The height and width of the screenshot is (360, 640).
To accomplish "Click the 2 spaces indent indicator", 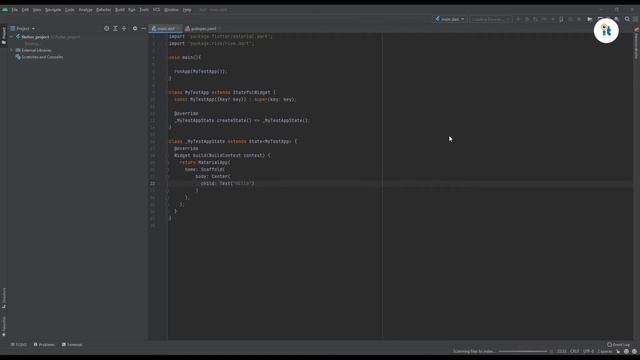I will (x=604, y=351).
